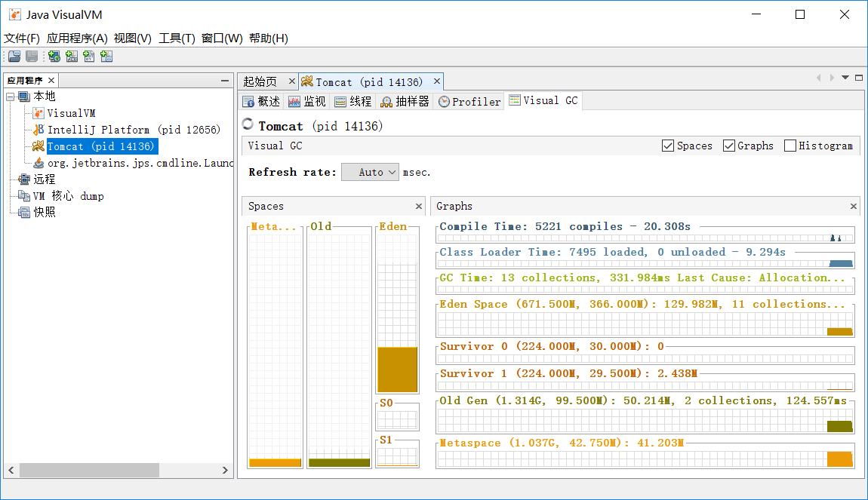Switch to the 监视 monitor tab
868x500 pixels.
click(x=307, y=102)
